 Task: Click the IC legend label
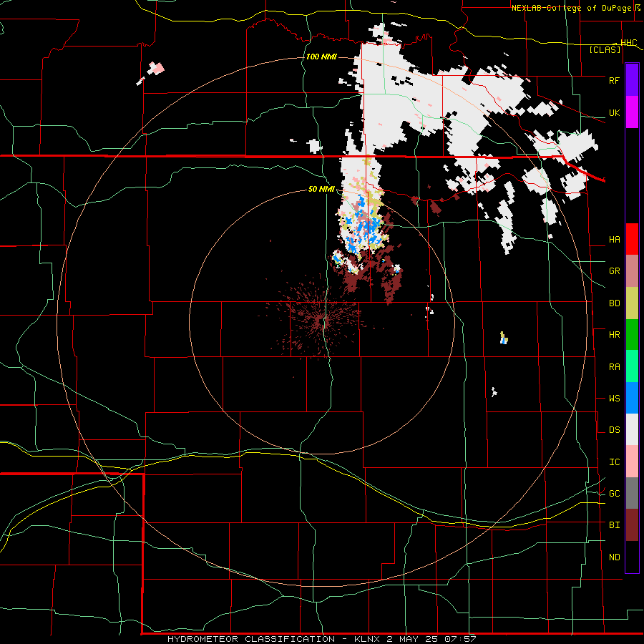click(x=614, y=462)
